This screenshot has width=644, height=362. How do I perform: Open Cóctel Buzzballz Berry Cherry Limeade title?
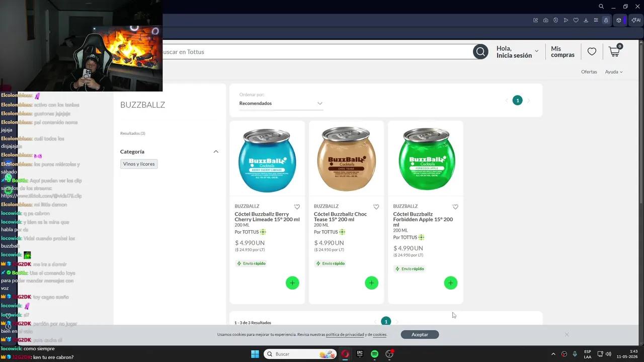pos(267,217)
